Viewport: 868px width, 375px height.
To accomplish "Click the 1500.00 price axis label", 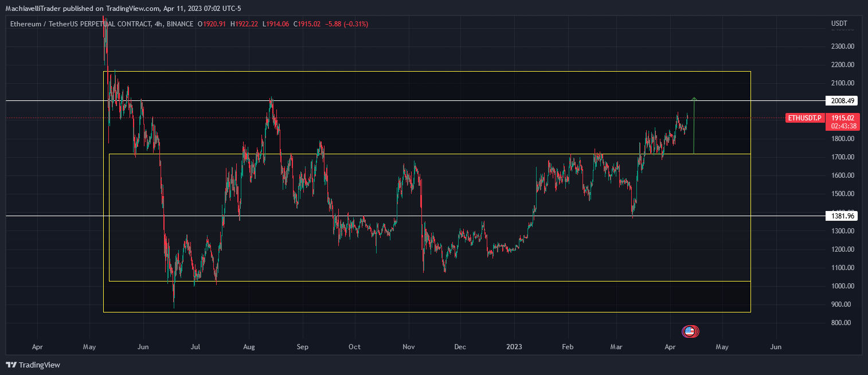I will tap(843, 194).
